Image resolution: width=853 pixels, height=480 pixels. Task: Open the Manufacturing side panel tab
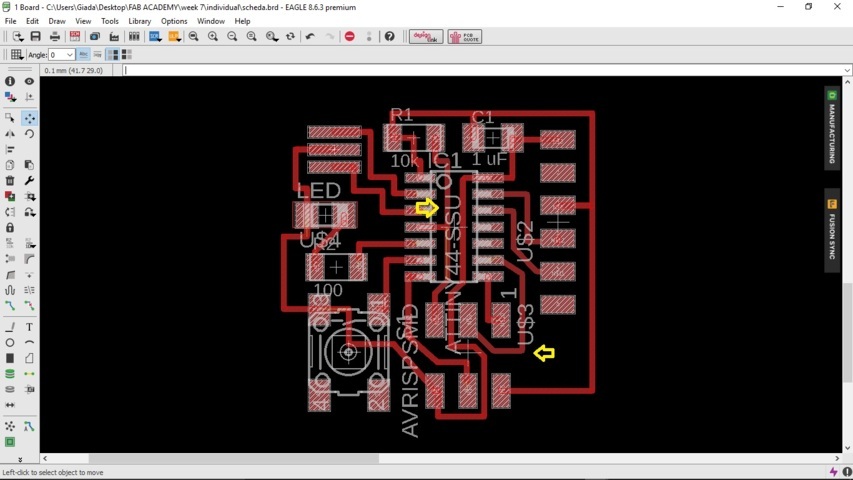832,128
